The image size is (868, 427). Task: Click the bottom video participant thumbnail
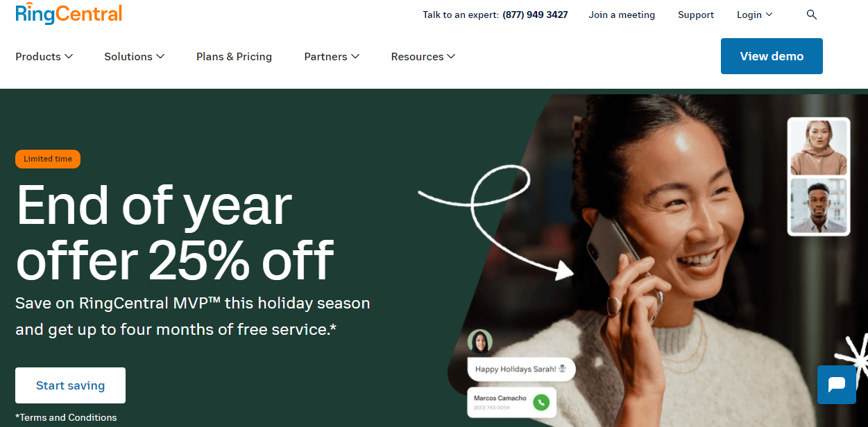(x=819, y=205)
